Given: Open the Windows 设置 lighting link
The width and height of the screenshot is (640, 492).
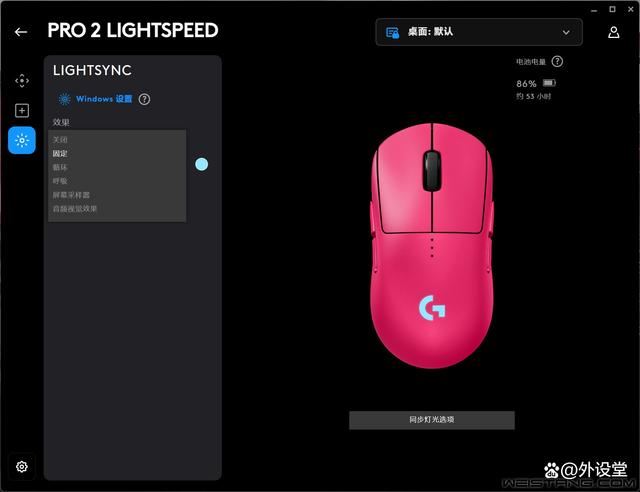Looking at the screenshot, I should point(104,99).
